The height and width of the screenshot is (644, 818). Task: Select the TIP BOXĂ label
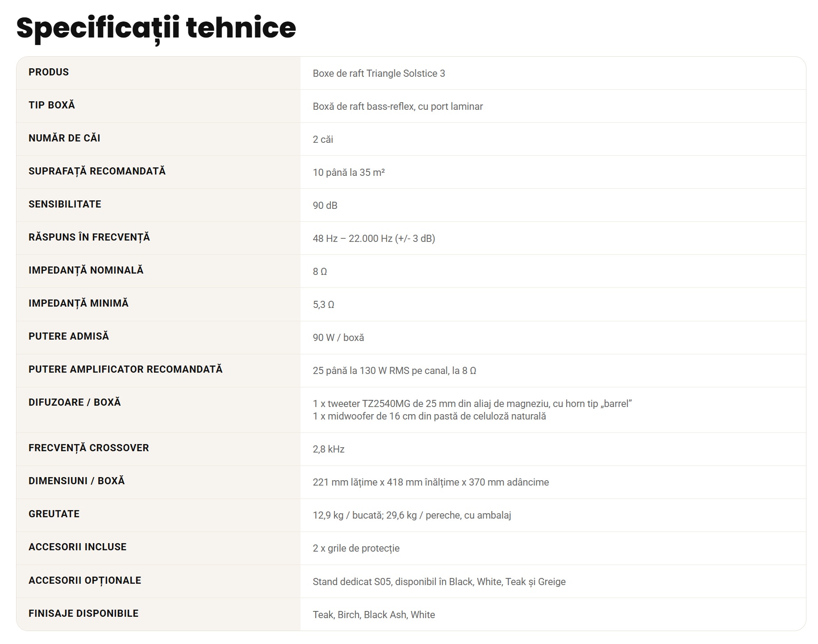(52, 105)
